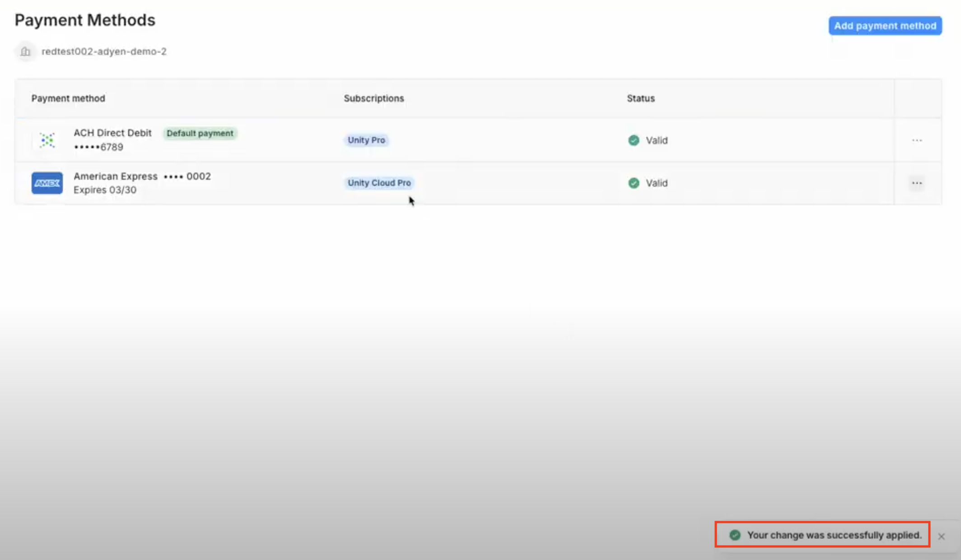Click the organization building icon
The width and height of the screenshot is (961, 560).
coord(25,51)
